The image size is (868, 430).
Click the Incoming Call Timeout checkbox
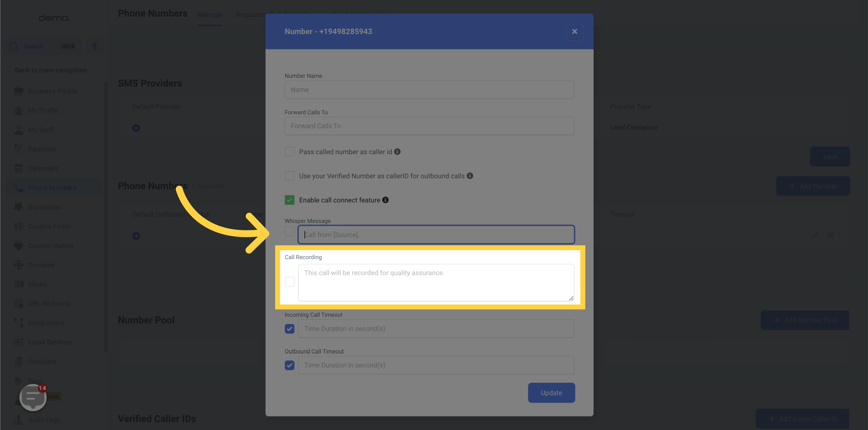290,329
